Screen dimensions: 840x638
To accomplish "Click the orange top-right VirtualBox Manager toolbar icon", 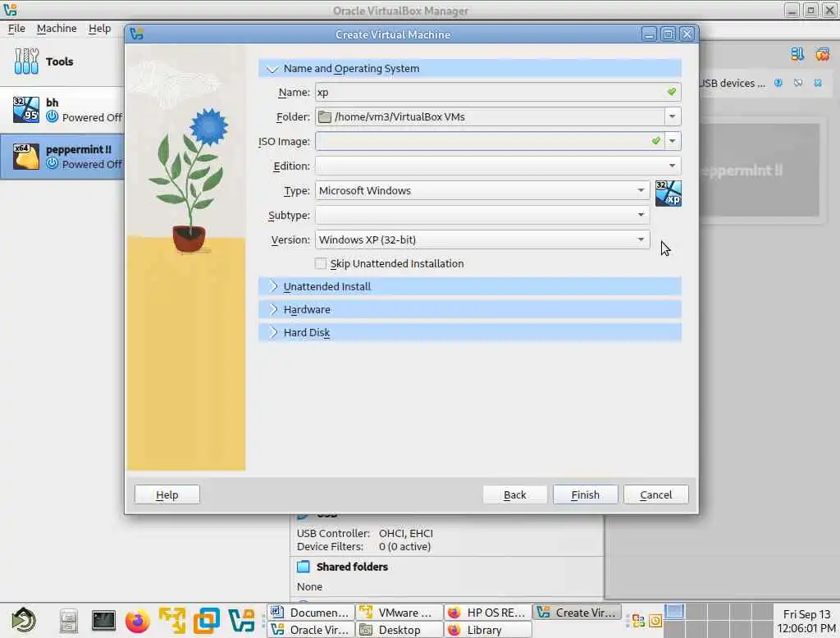I will click(822, 53).
